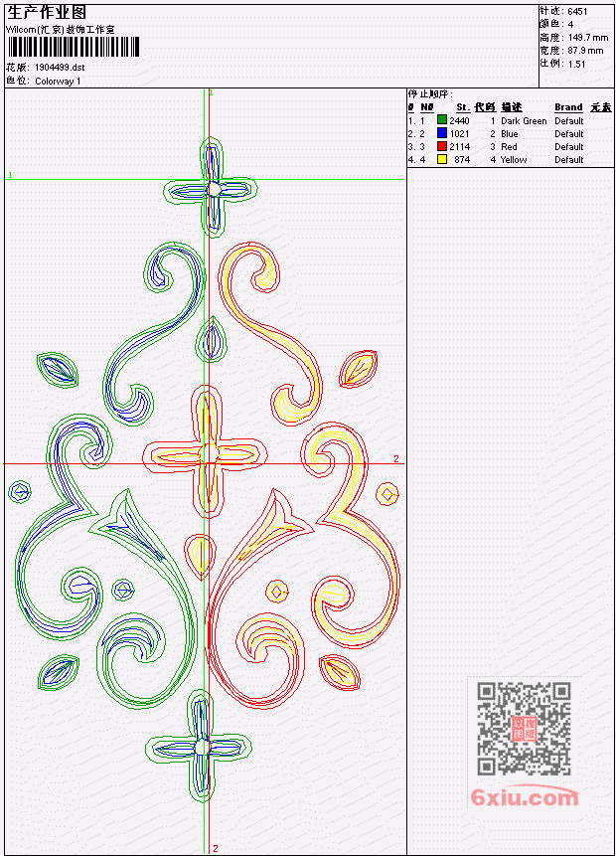The width and height of the screenshot is (616, 856).
Task: Click the 'St.' column header
Action: click(x=463, y=107)
